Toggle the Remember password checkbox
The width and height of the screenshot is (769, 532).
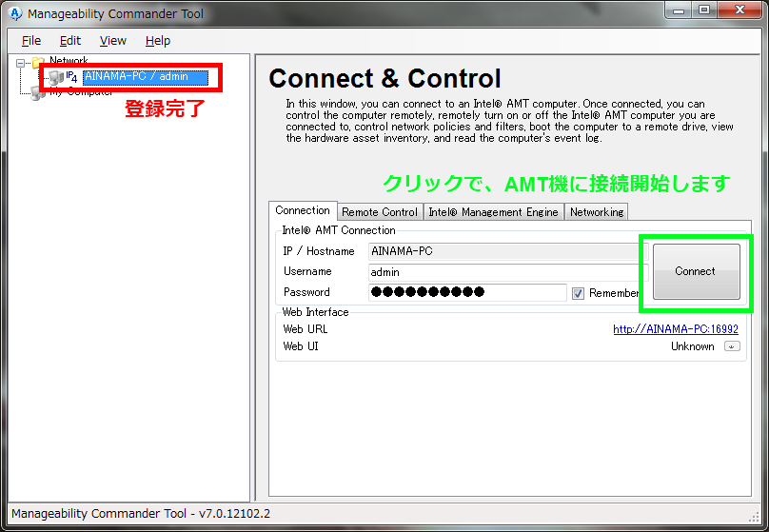coord(579,293)
